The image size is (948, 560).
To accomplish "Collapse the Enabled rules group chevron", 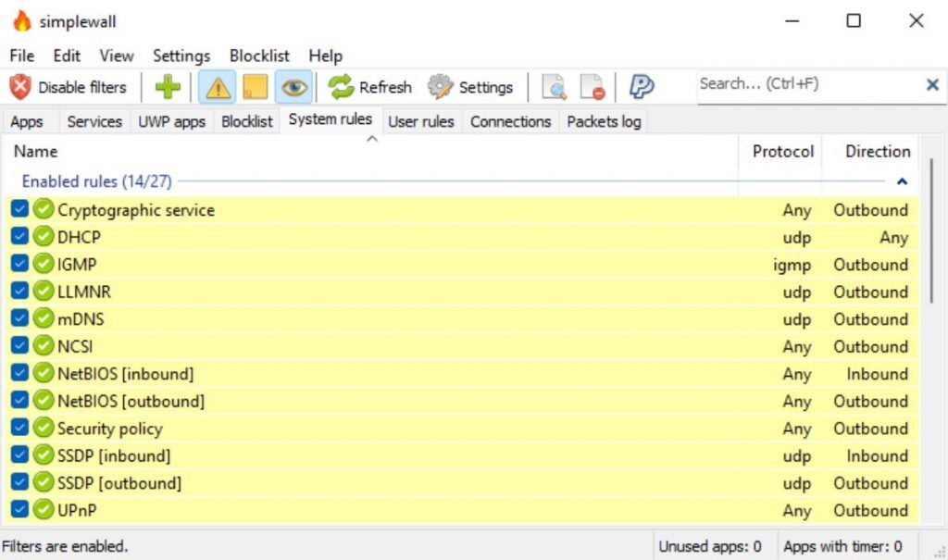I will point(902,181).
